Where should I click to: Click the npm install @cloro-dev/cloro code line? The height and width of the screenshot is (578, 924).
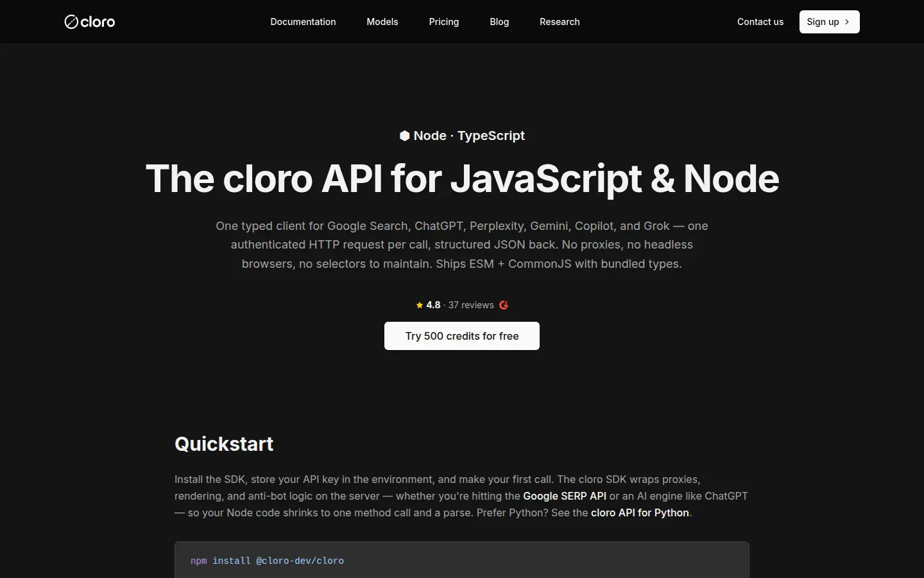click(267, 561)
